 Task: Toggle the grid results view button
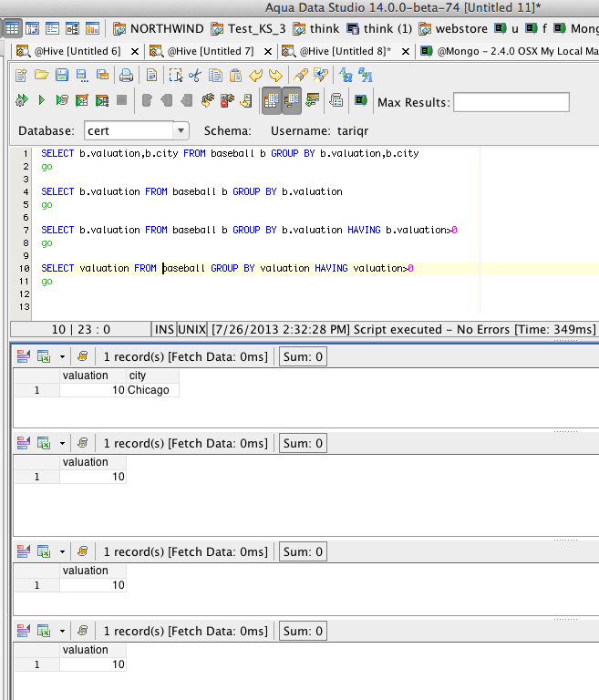click(271, 101)
